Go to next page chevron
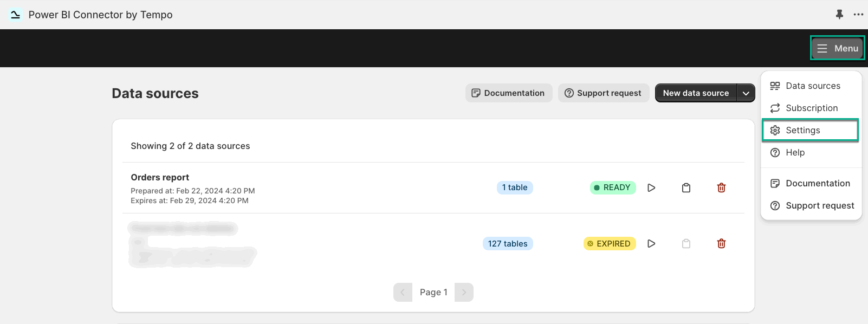This screenshot has width=868, height=324. [x=464, y=292]
